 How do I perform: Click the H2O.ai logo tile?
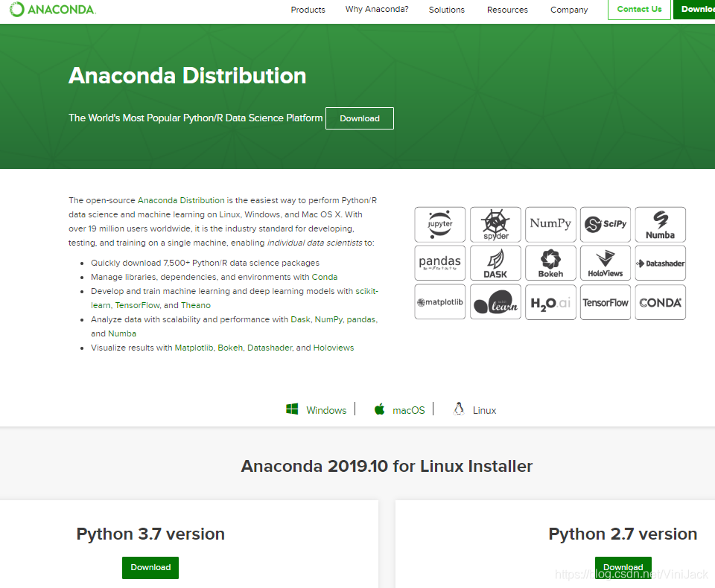(x=550, y=302)
